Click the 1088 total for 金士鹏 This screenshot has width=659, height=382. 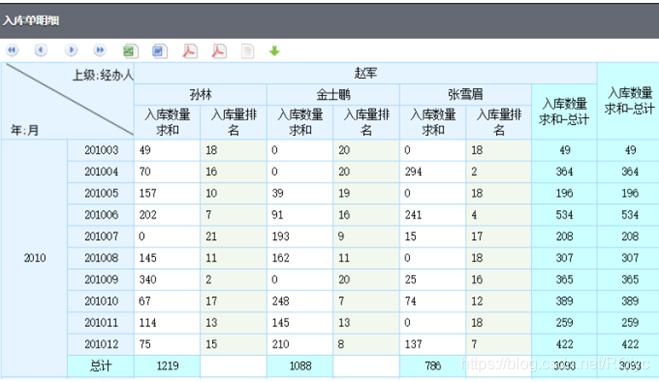(300, 366)
